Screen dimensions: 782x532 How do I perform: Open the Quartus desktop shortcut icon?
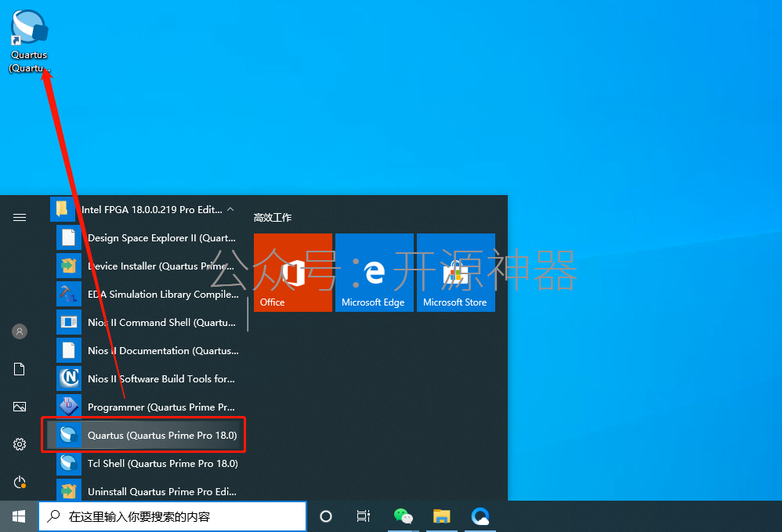(29, 27)
